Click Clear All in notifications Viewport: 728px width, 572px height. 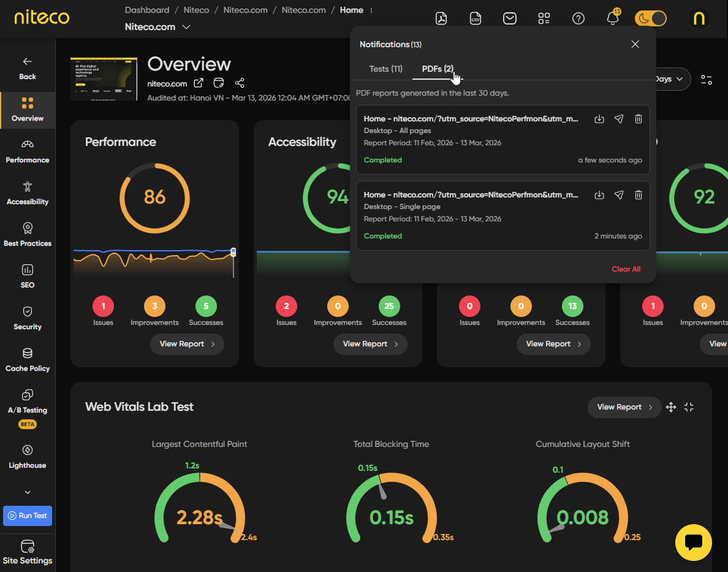point(626,269)
